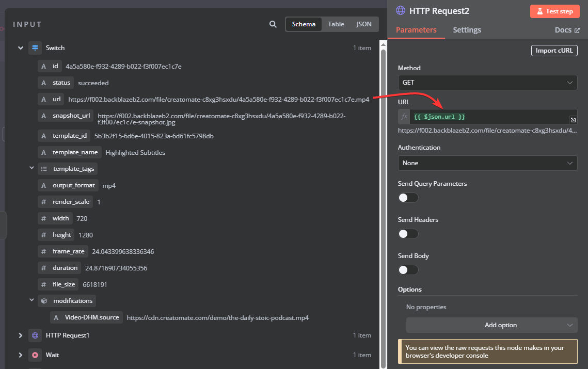Switch to JSON view
The image size is (588, 369).
(x=364, y=24)
